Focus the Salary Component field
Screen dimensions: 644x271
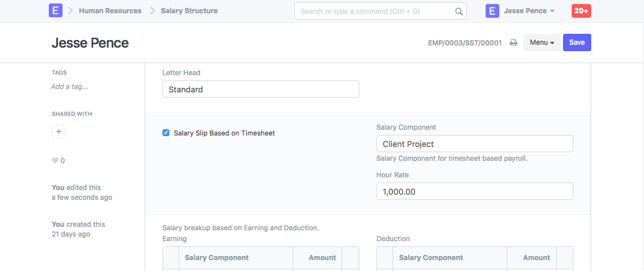(x=474, y=144)
